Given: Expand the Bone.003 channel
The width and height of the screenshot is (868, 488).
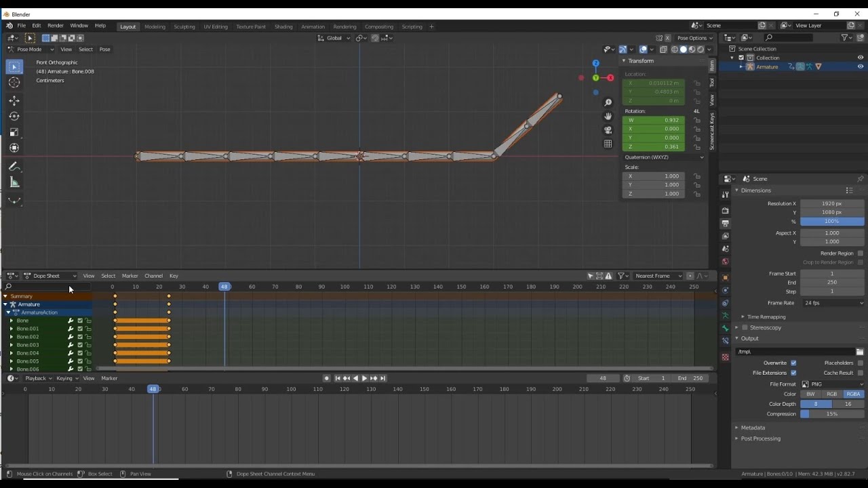Looking at the screenshot, I should (x=11, y=345).
